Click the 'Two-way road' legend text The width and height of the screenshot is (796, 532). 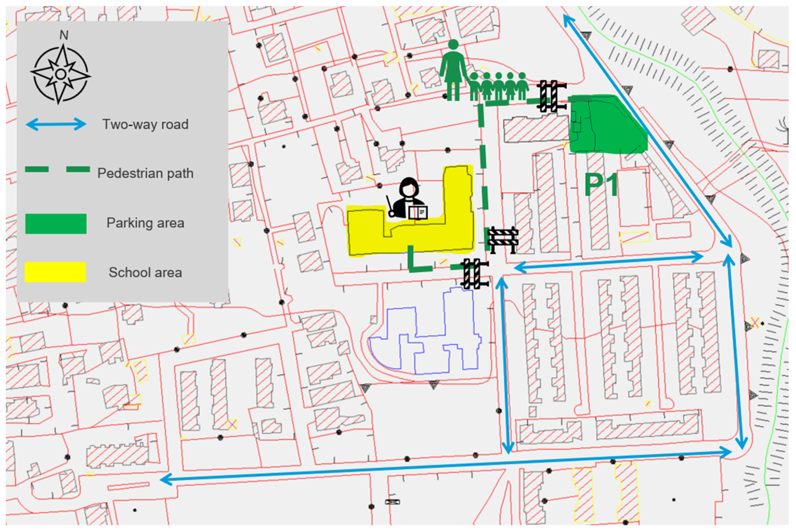click(145, 125)
